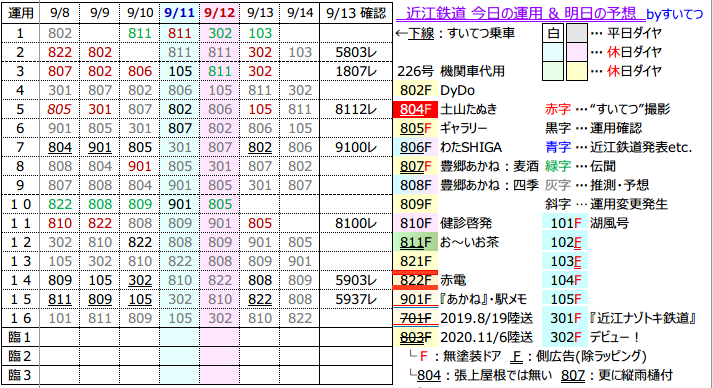This screenshot has width=713, height=388.
Task: Select the 9/9 date column header
Action: [100, 14]
